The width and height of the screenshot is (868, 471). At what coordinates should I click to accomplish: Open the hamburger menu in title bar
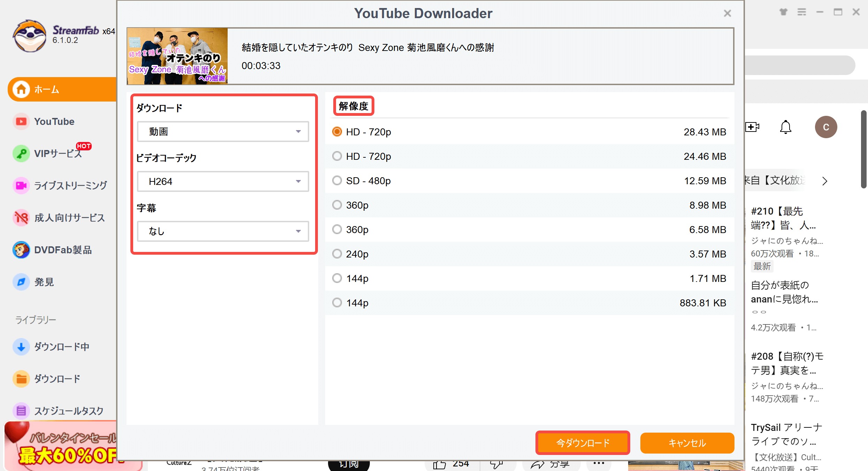pyautogui.click(x=802, y=12)
